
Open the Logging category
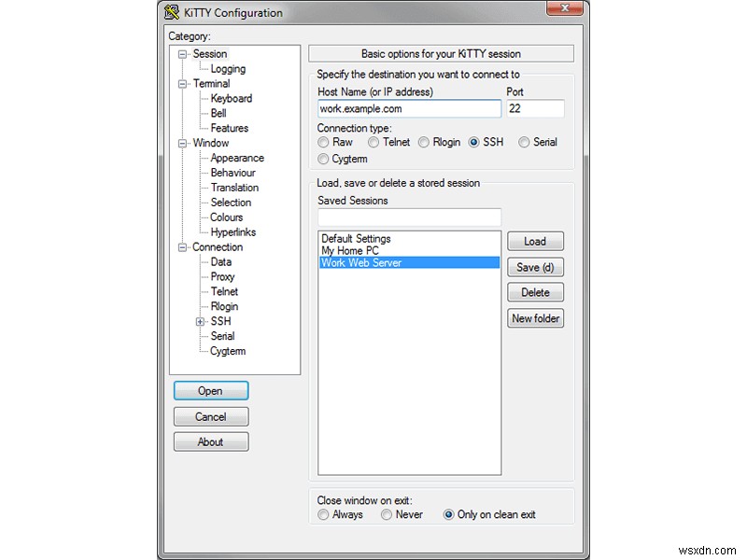[x=228, y=69]
